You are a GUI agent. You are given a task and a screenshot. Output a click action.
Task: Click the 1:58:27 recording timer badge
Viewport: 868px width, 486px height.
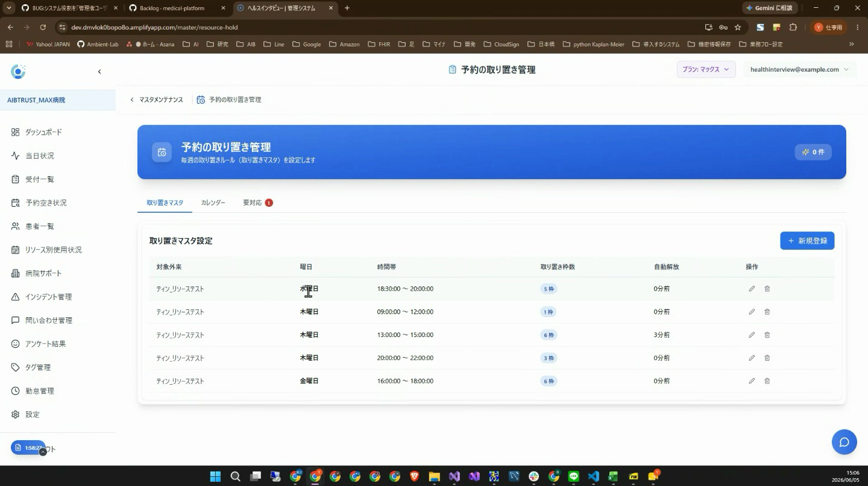28,447
